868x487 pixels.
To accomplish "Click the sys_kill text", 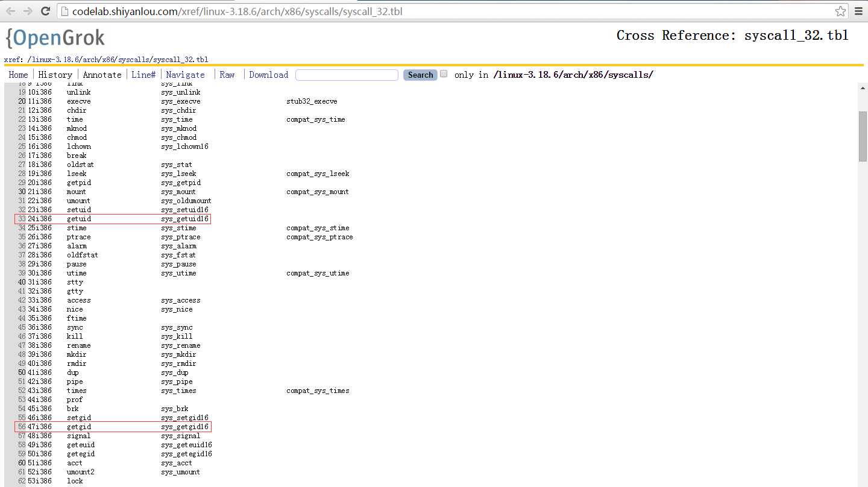I will pyautogui.click(x=177, y=336).
